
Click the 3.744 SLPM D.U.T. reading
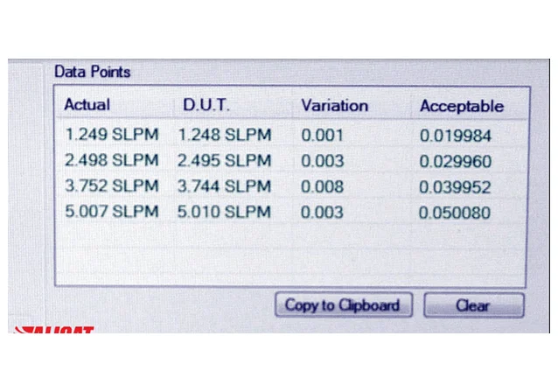225,186
